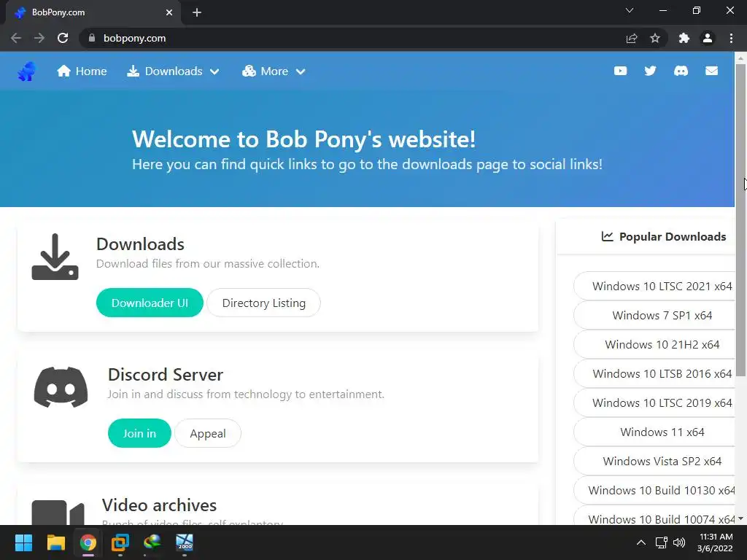This screenshot has width=747, height=560.
Task: Open the clock showing 11:31 AM
Action: click(x=715, y=542)
